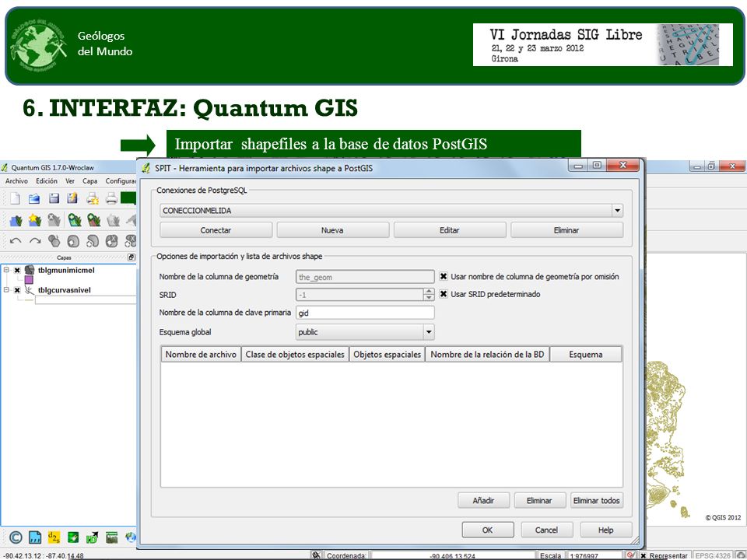Click the globe plugin icon in bottom toolbar
Screen dimensions: 747x560
(131, 537)
